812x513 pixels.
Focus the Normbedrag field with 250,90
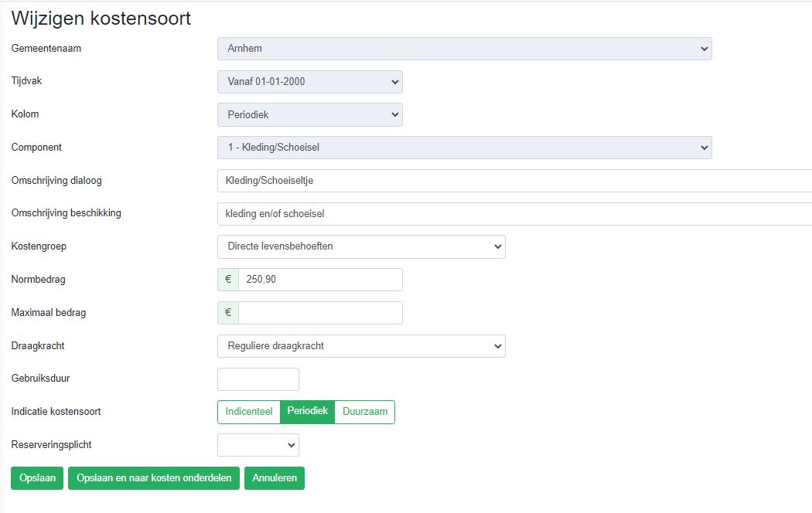(x=320, y=280)
